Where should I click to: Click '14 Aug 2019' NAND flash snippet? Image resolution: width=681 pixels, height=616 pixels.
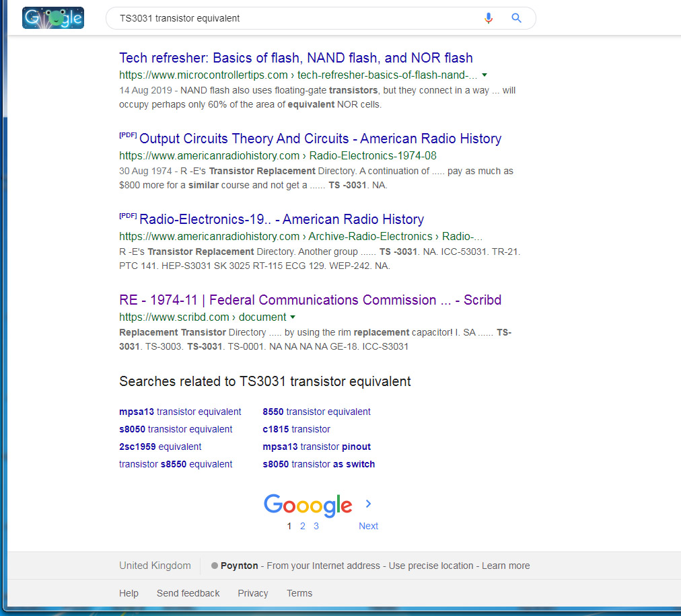[x=317, y=98]
